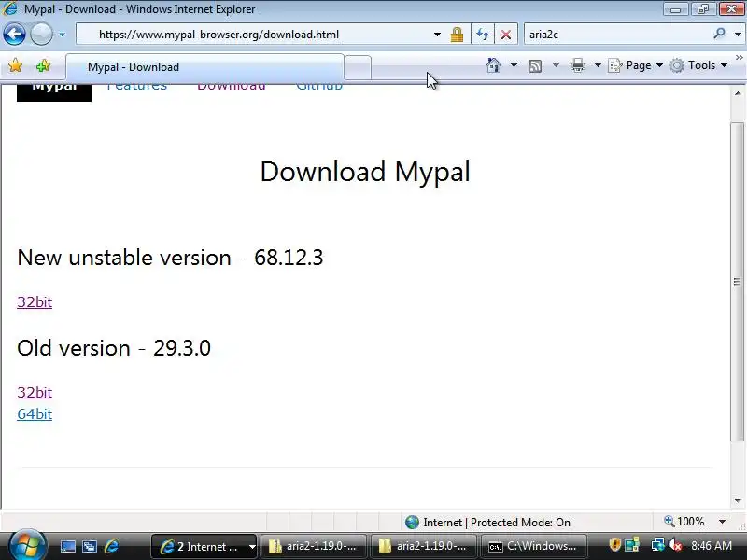Screen dimensions: 747x560
Task: Go to Home page icon
Action: click(494, 65)
